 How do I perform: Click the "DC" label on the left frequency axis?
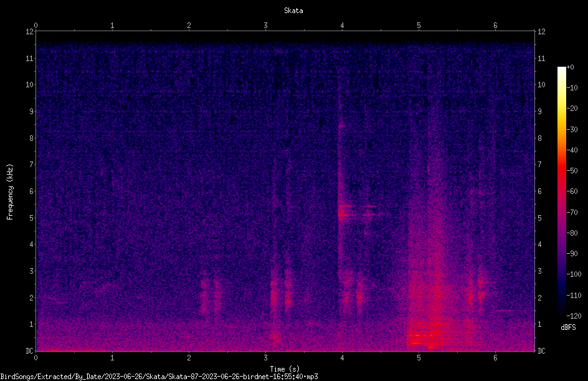point(30,351)
